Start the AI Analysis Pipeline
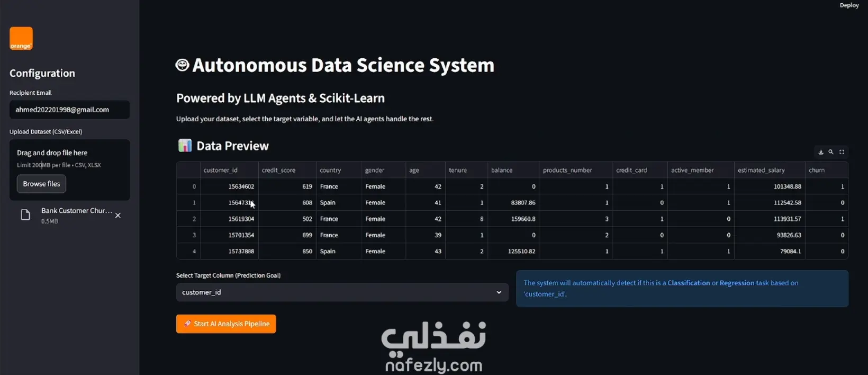Image resolution: width=868 pixels, height=375 pixels. (226, 324)
